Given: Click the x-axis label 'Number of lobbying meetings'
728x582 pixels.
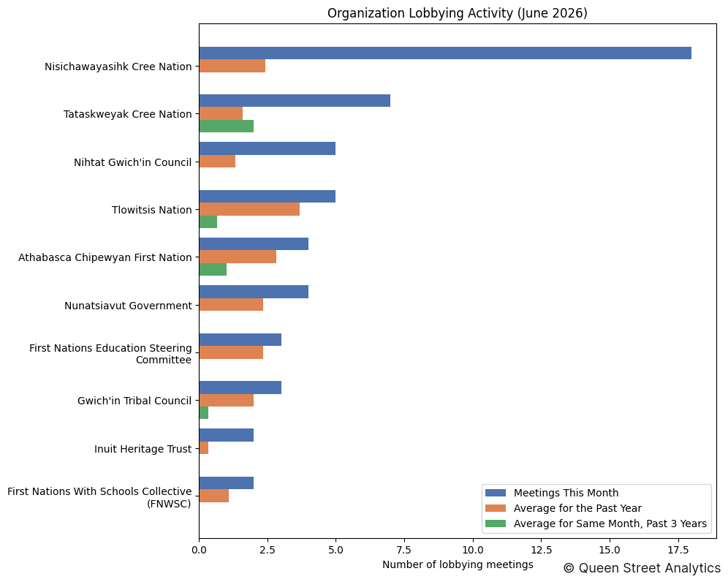Looking at the screenshot, I should [458, 564].
